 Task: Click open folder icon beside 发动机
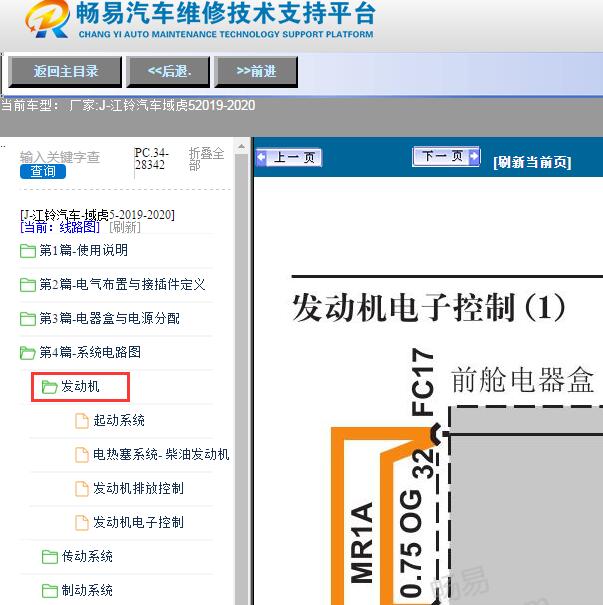pyautogui.click(x=49, y=387)
